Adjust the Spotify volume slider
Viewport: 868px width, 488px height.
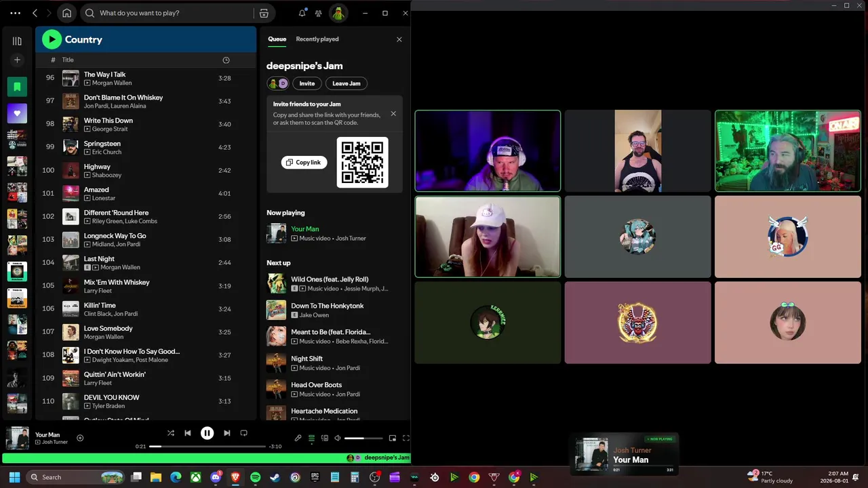(x=363, y=439)
